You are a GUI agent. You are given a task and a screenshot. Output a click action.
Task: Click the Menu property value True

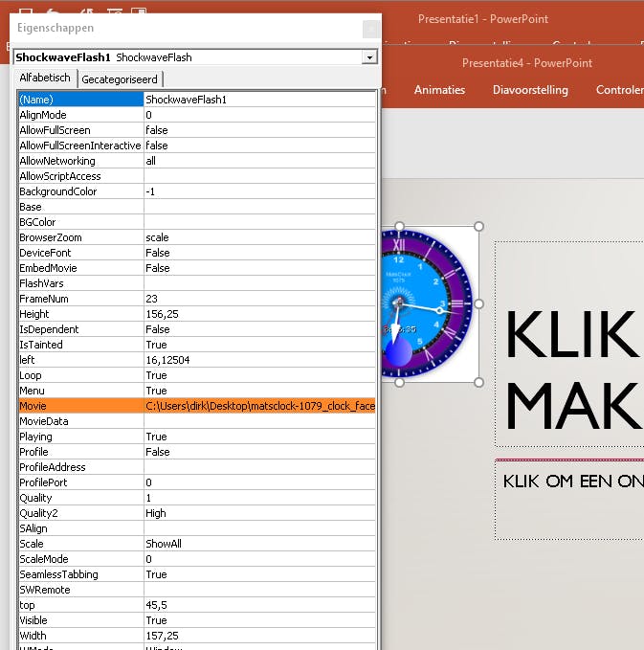pyautogui.click(x=259, y=391)
